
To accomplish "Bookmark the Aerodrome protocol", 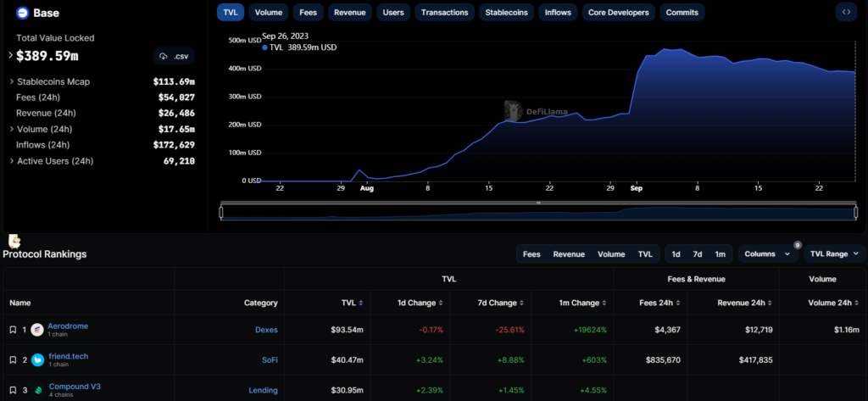I will pyautogui.click(x=13, y=330).
